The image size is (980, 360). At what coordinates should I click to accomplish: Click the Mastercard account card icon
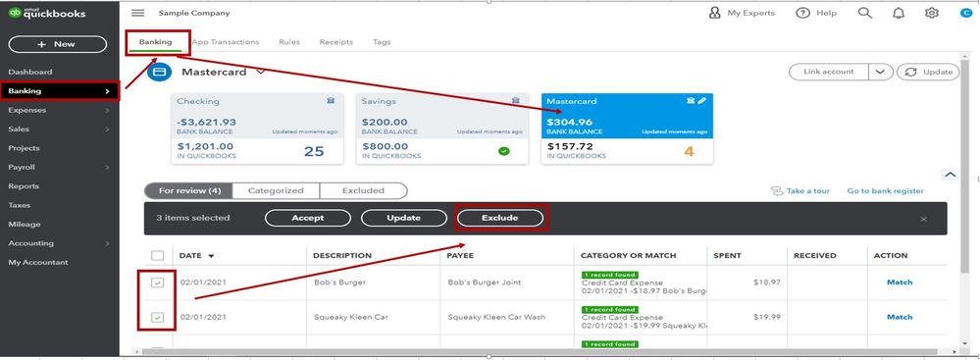[x=159, y=72]
